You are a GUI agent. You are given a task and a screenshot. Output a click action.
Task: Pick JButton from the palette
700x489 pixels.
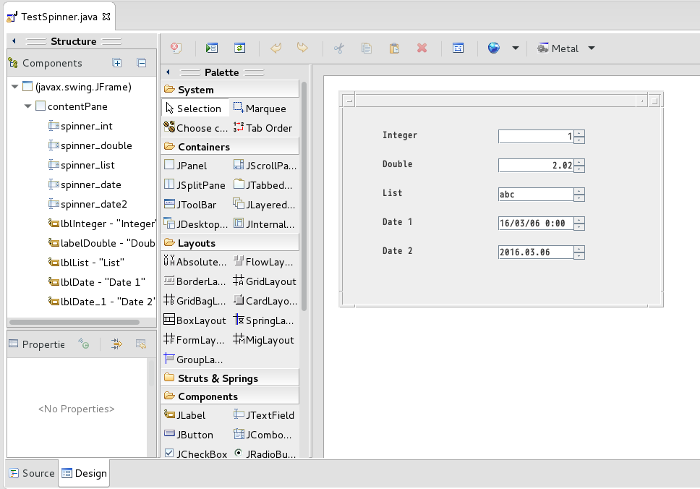pos(189,435)
